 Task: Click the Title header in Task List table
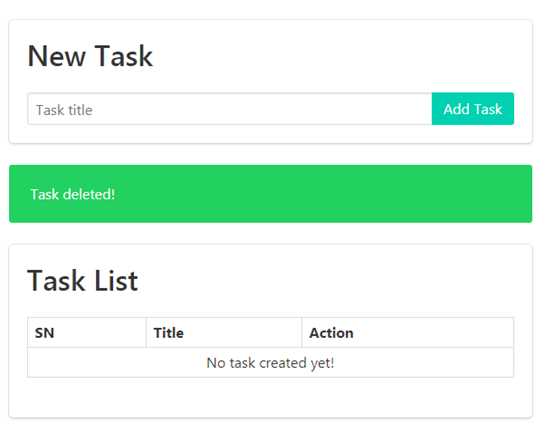224,333
